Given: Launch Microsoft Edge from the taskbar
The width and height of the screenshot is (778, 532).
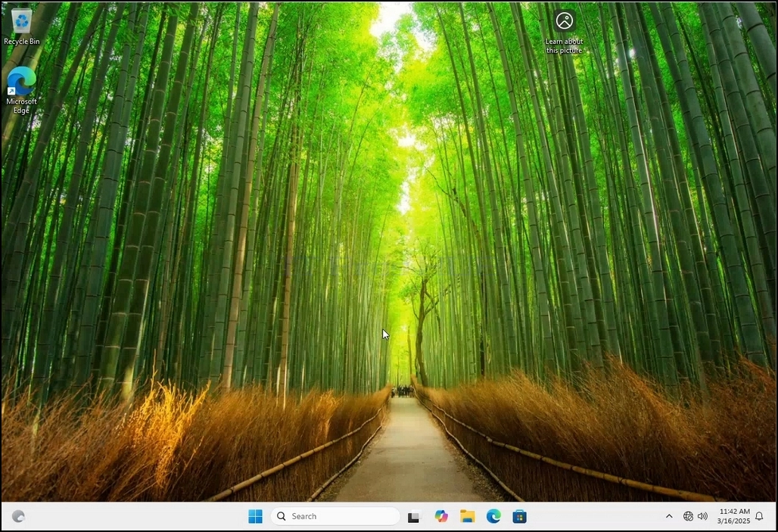Looking at the screenshot, I should [493, 516].
